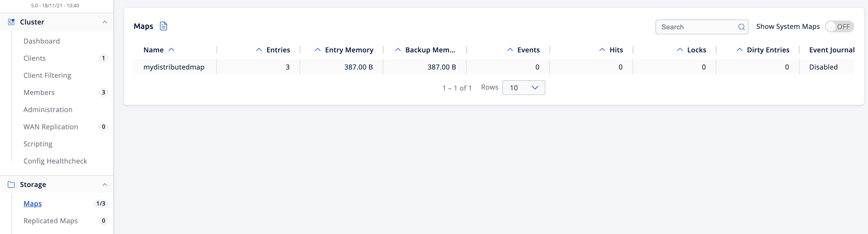
Task: Click the search magnifier icon
Action: click(741, 27)
